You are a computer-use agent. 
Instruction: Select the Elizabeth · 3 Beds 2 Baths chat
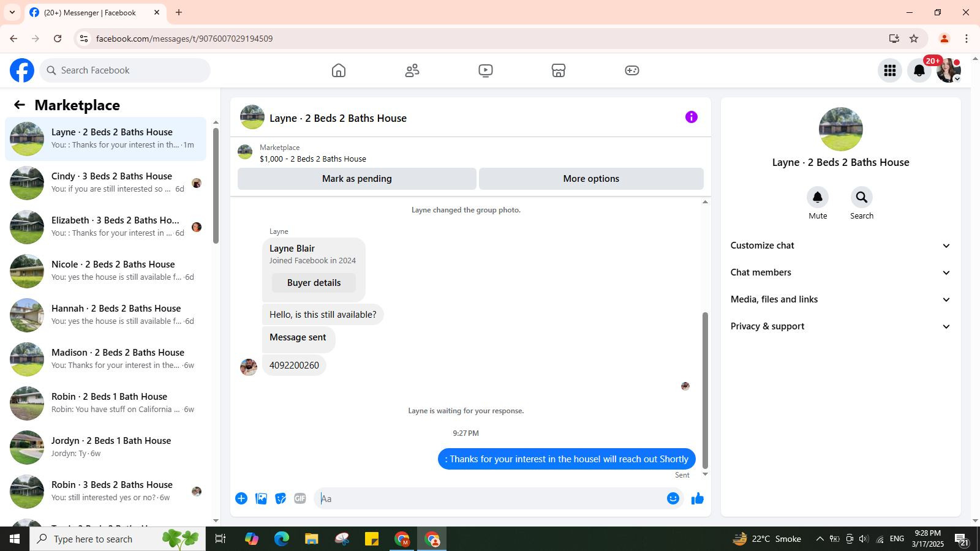tap(105, 227)
